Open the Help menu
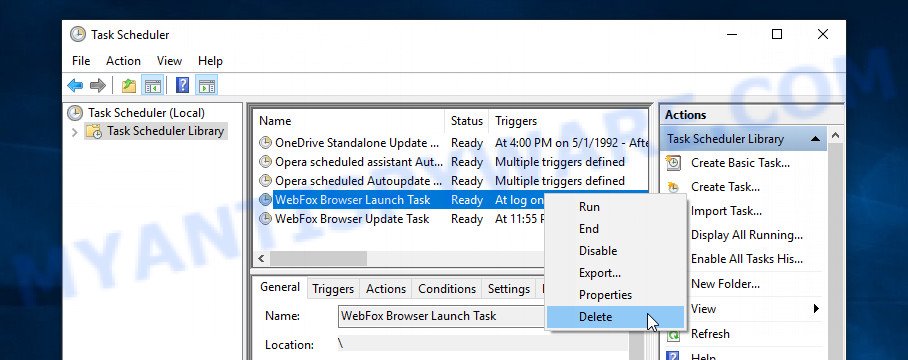 [x=210, y=61]
